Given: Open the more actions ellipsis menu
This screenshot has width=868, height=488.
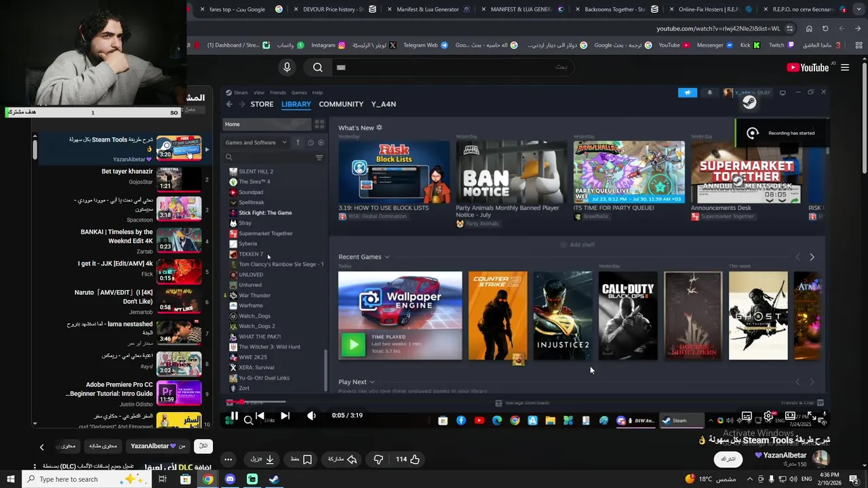Looking at the screenshot, I should point(229,460).
